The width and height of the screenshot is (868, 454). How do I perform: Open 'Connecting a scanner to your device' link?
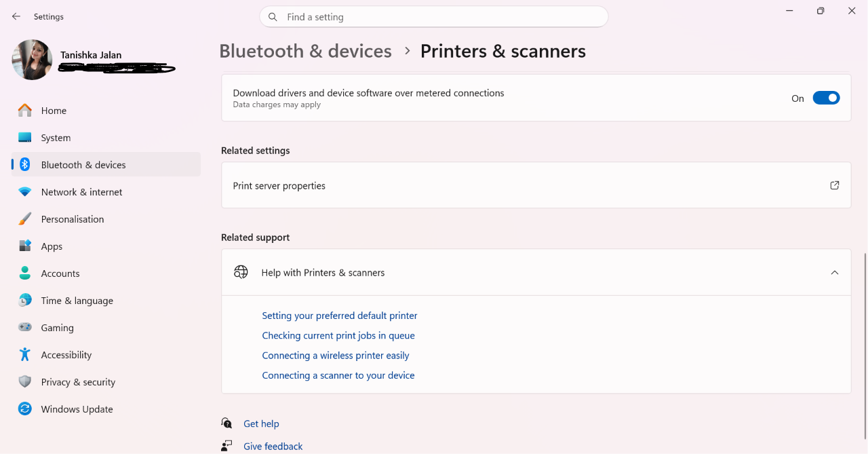pyautogui.click(x=338, y=375)
